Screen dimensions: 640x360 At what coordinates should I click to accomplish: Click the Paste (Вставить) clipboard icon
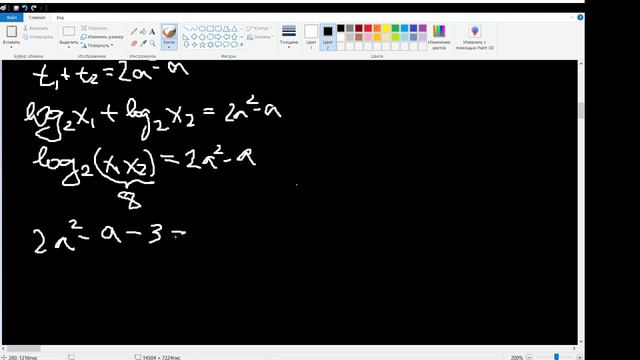pos(11,31)
